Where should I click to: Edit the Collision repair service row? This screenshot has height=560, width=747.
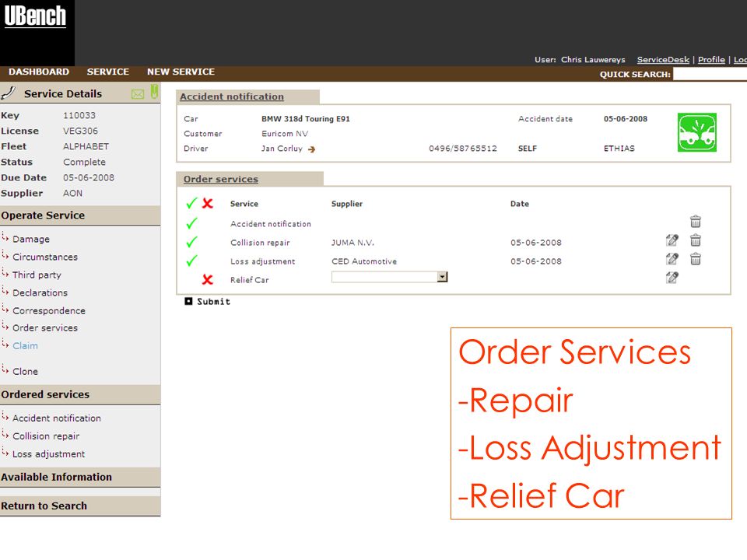[x=672, y=240]
